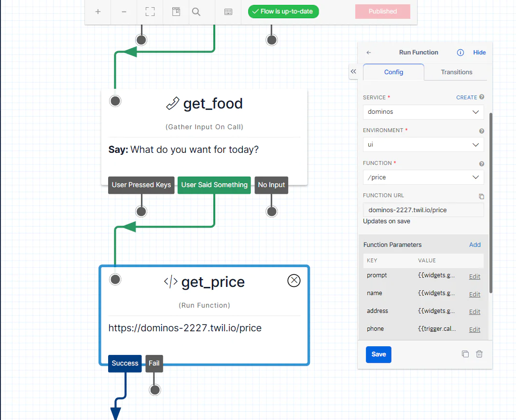Open the keyboard shortcuts icon
The image size is (516, 420).
(x=228, y=12)
